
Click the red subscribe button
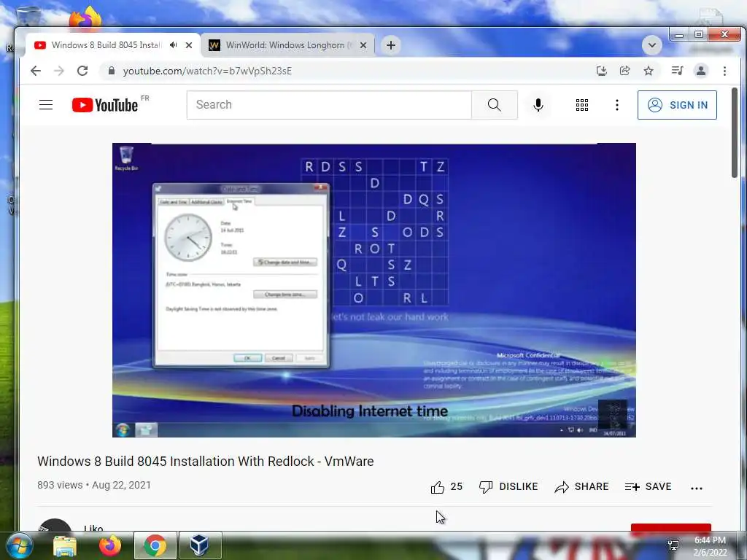coord(671,528)
